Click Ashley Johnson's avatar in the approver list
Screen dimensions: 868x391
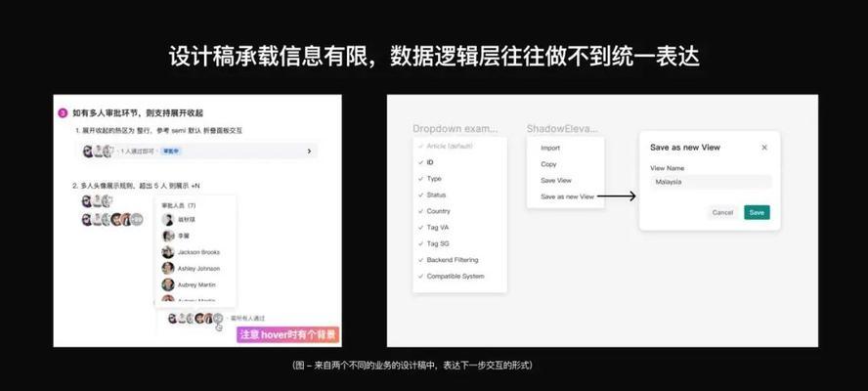[x=168, y=268]
